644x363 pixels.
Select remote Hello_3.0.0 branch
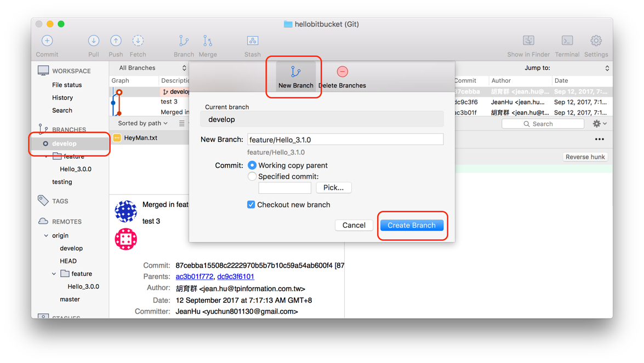pyautogui.click(x=83, y=286)
